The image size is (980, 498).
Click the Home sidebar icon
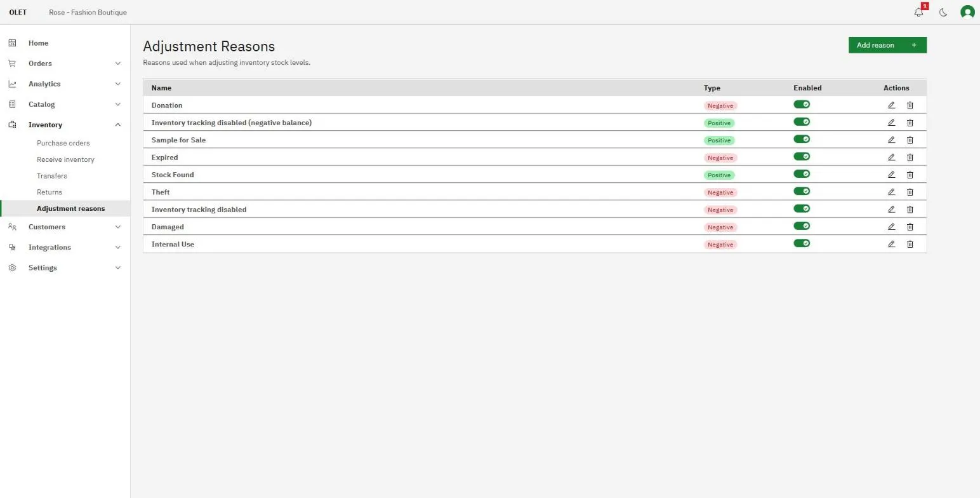(12, 43)
